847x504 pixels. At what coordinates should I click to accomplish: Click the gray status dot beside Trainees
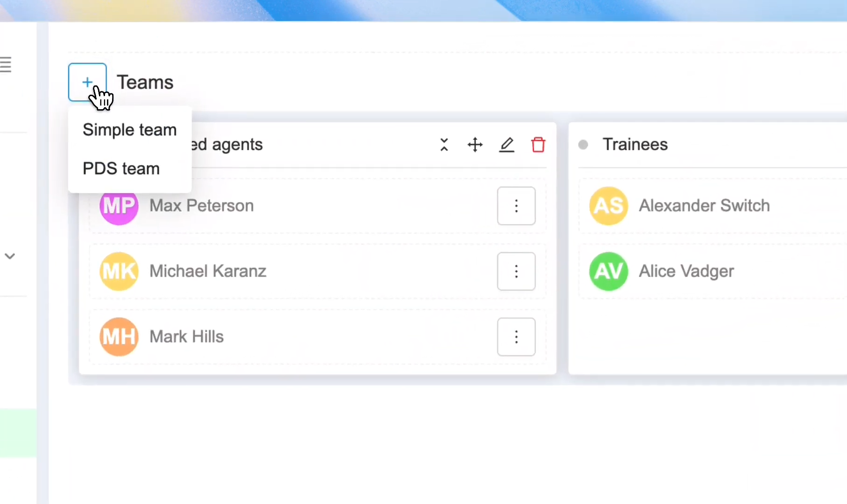[x=583, y=145]
